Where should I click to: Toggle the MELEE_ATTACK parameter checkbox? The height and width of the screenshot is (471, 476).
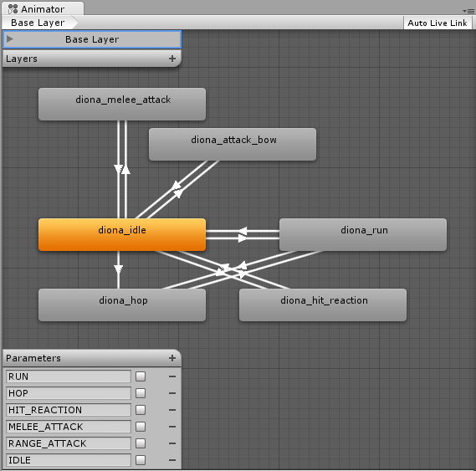click(141, 427)
